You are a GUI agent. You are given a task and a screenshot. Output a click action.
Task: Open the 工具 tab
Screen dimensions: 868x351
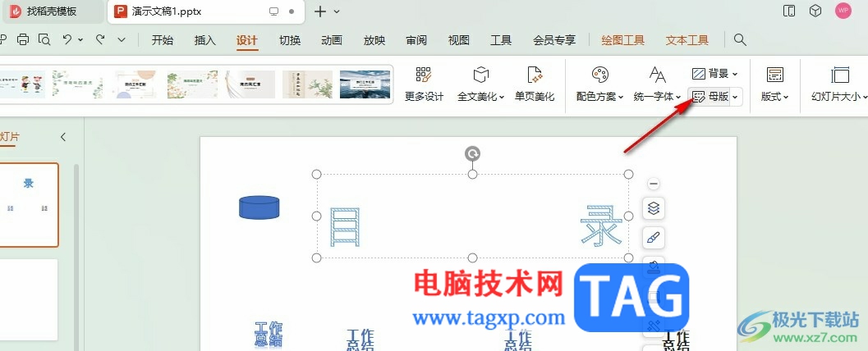tap(501, 40)
